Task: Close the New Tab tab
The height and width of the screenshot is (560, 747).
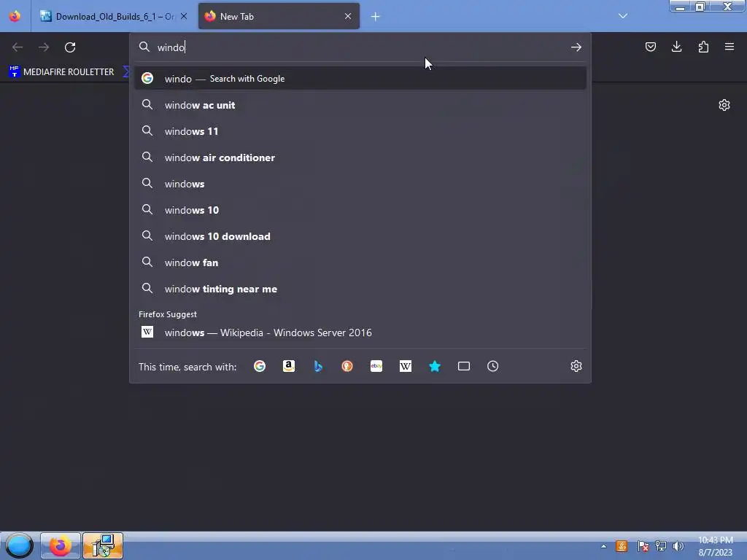Action: (348, 16)
